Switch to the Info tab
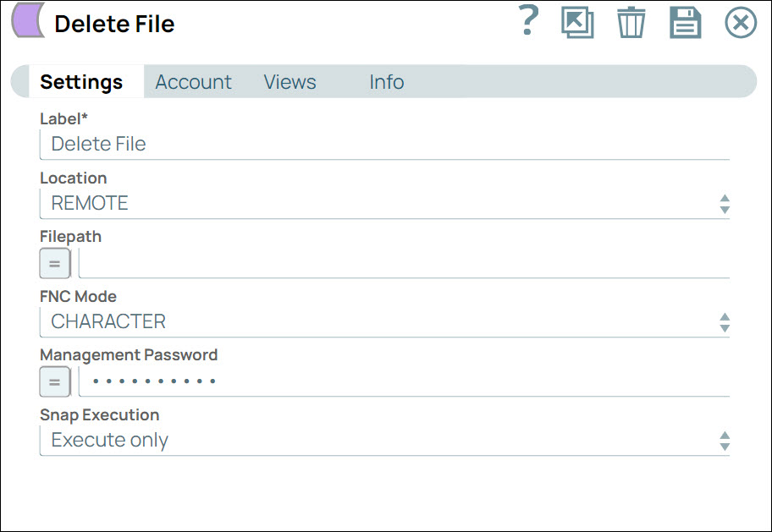 [x=386, y=82]
